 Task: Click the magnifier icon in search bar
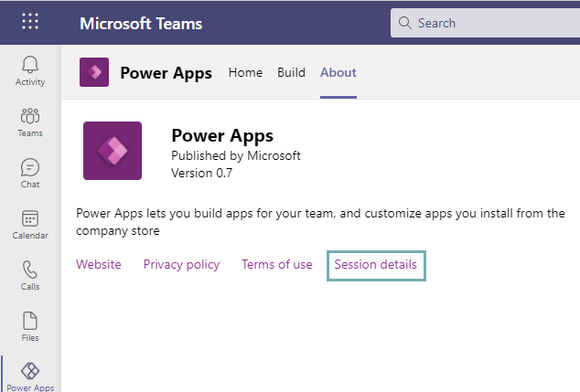tap(404, 23)
